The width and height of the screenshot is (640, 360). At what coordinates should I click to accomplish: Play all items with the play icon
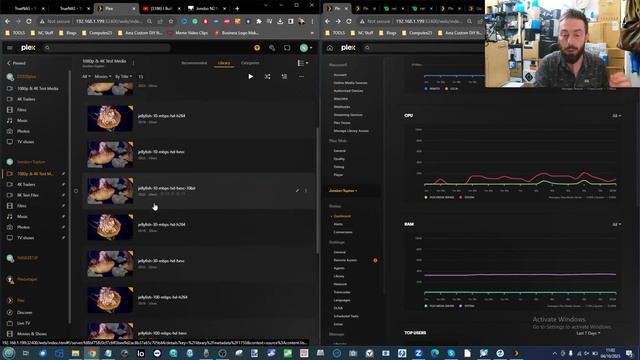[x=251, y=76]
